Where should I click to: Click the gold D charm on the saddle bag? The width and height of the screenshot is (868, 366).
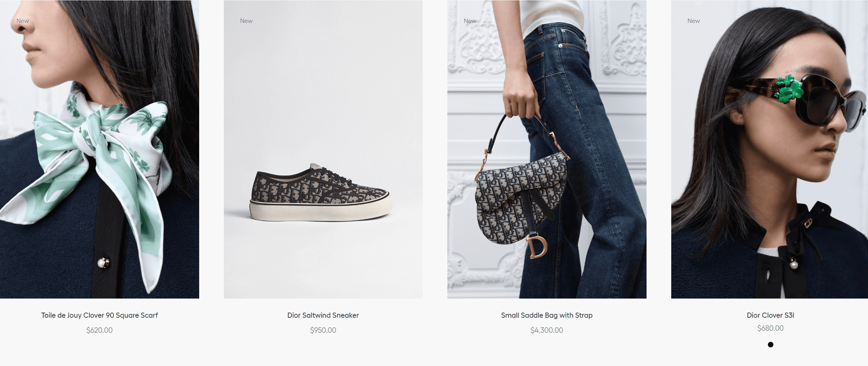click(x=537, y=246)
